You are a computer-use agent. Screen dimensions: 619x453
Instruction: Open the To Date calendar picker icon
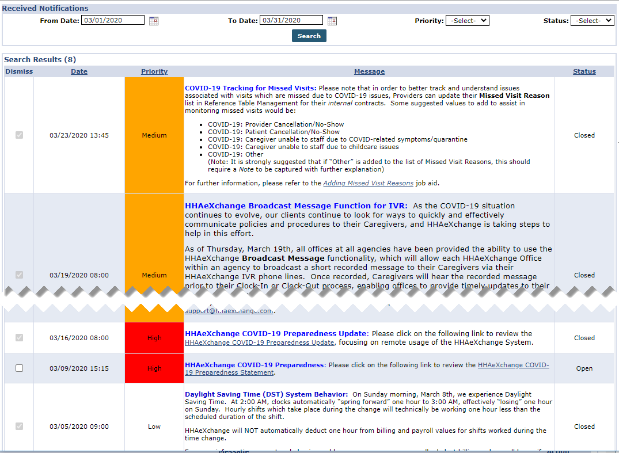(x=332, y=20)
